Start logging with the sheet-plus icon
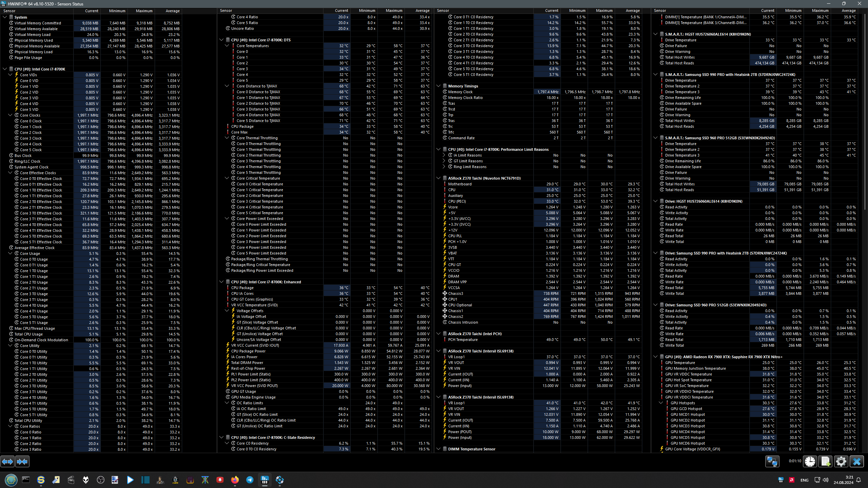 pyautogui.click(x=825, y=462)
